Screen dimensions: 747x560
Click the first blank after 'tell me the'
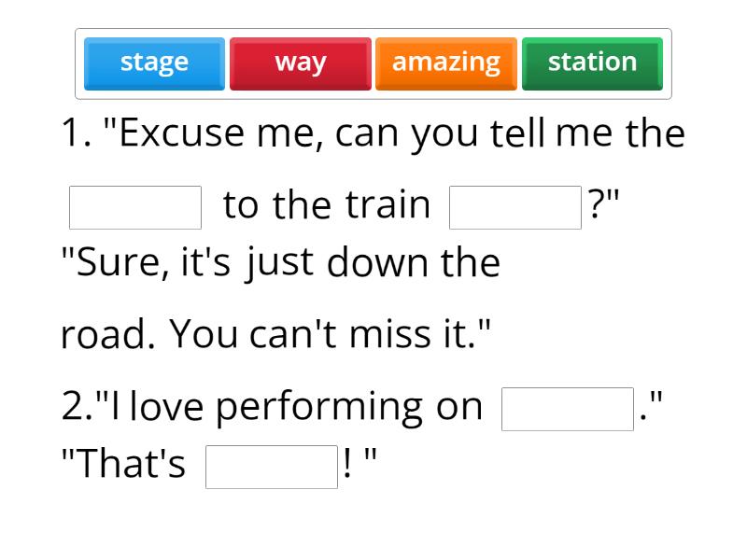click(134, 206)
